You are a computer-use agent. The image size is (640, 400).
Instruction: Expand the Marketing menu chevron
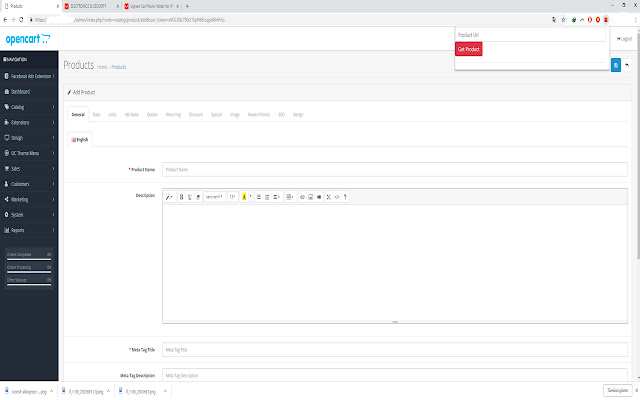click(53, 199)
